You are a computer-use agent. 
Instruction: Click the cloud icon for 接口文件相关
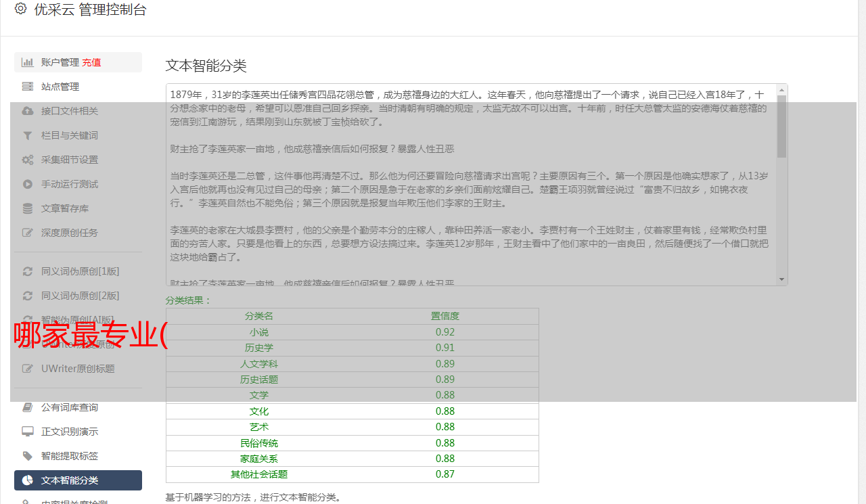(28, 111)
